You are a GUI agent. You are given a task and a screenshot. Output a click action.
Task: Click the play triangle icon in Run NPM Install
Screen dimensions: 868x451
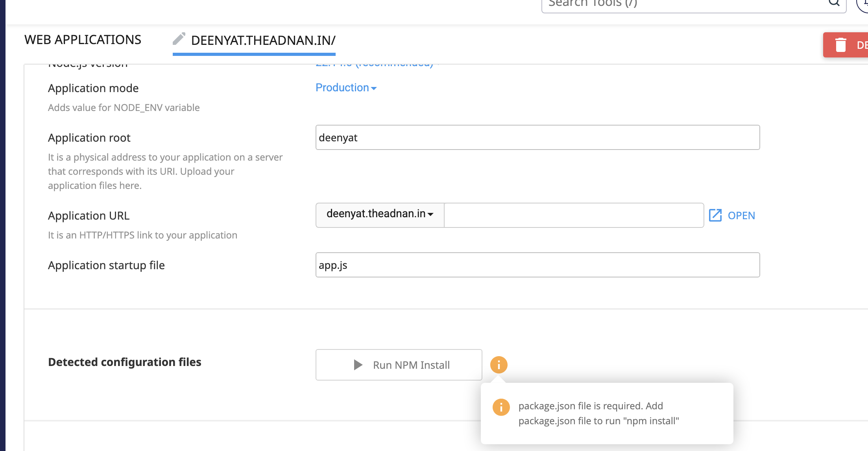(358, 365)
